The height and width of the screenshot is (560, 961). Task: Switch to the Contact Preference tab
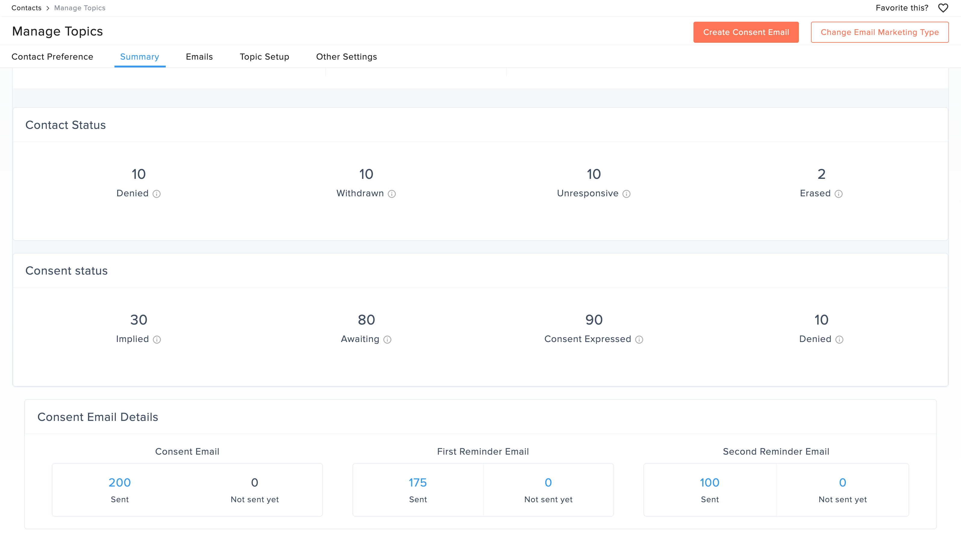point(52,57)
